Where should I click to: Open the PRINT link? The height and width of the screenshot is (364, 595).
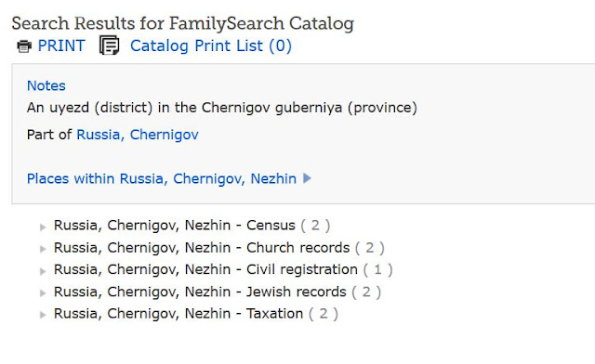pyautogui.click(x=61, y=45)
